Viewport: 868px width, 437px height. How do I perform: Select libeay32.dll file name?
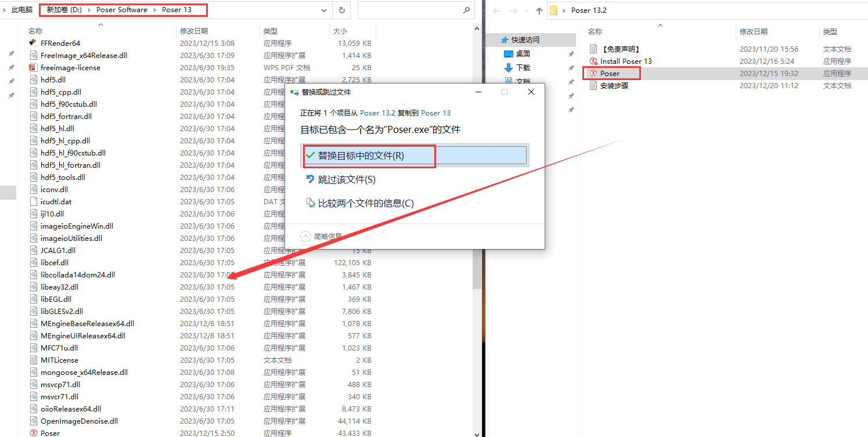pyautogui.click(x=60, y=287)
